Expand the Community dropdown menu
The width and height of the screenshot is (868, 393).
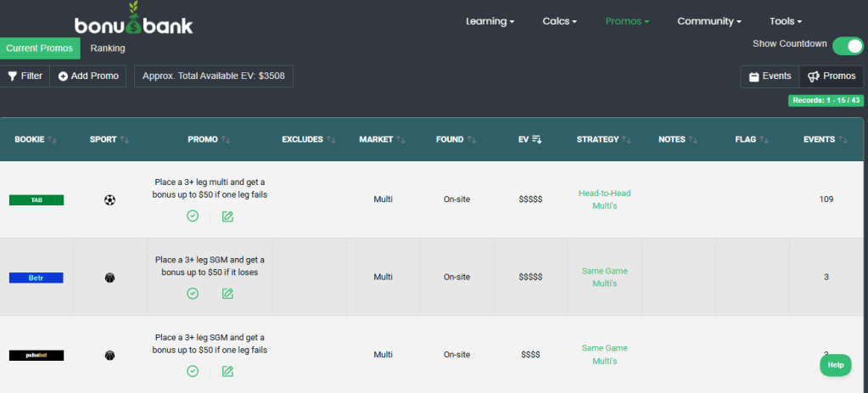click(x=708, y=21)
